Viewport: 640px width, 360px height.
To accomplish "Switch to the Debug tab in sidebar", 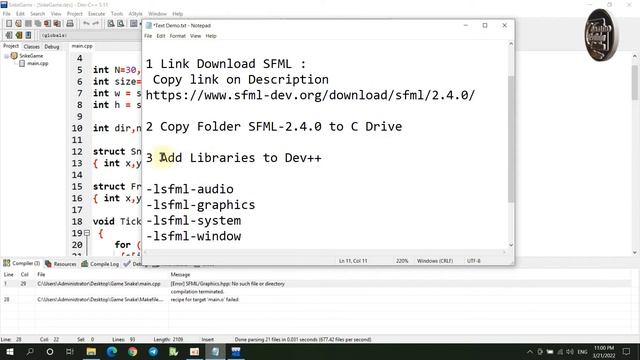I will pos(52,47).
